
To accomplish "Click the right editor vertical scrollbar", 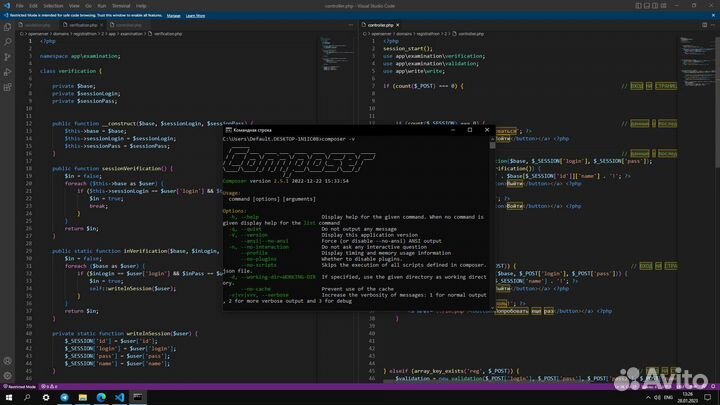I will [x=717, y=102].
